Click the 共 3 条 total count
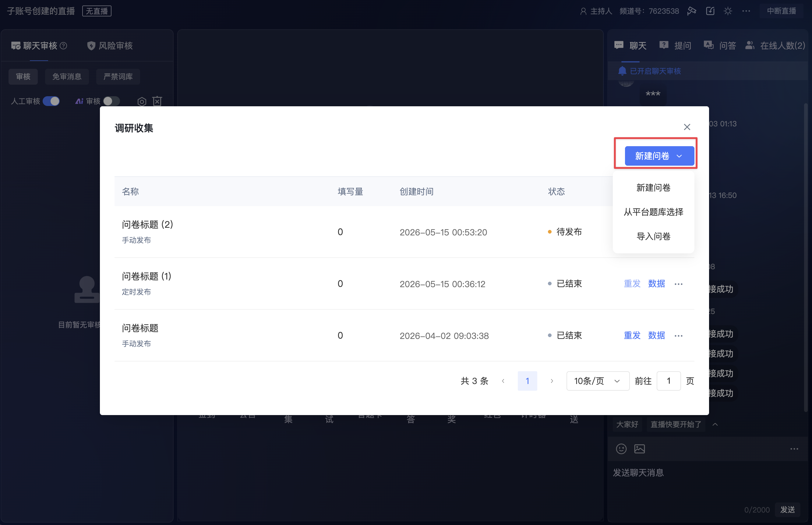Viewport: 812px width, 525px height. coord(474,381)
